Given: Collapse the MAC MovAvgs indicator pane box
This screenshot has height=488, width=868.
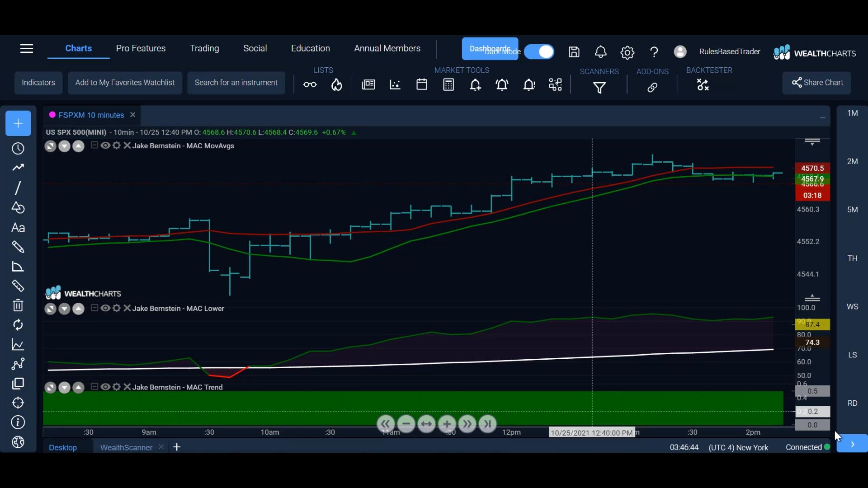Looking at the screenshot, I should tap(94, 145).
